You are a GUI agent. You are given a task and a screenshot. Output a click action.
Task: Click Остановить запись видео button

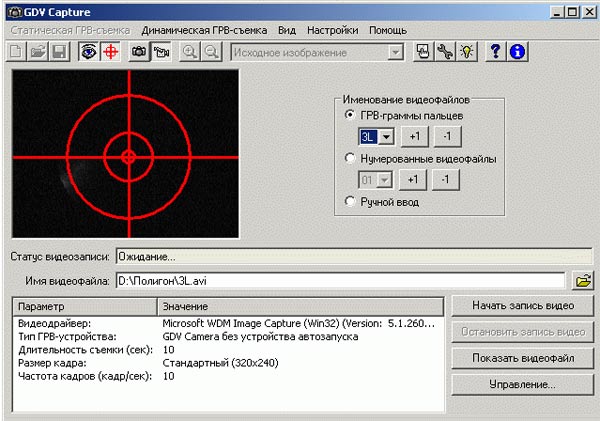523,332
